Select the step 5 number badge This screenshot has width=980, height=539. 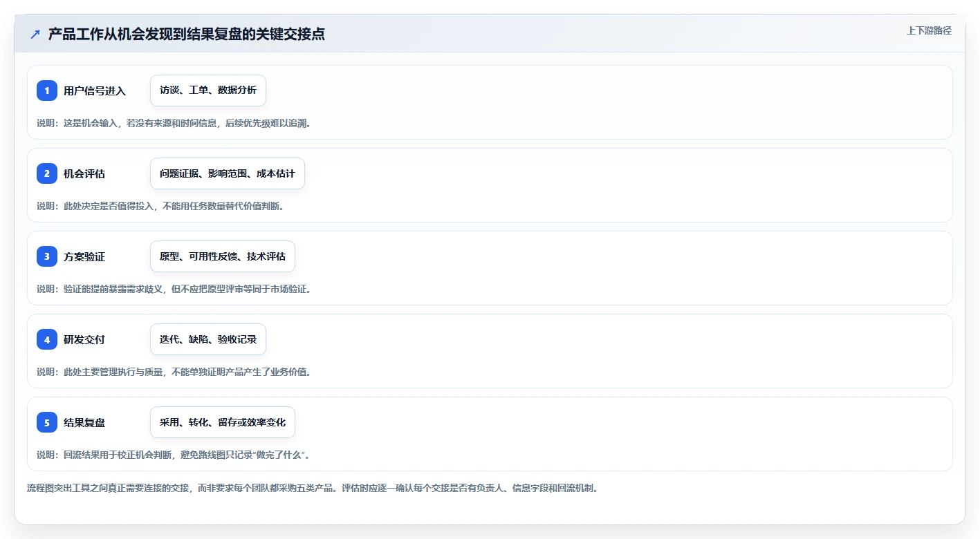[x=47, y=422]
